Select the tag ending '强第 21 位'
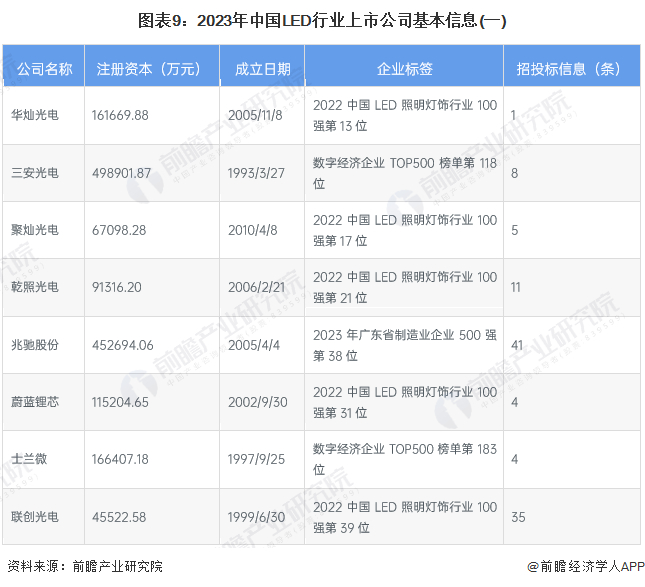645x587 pixels. 405,287
